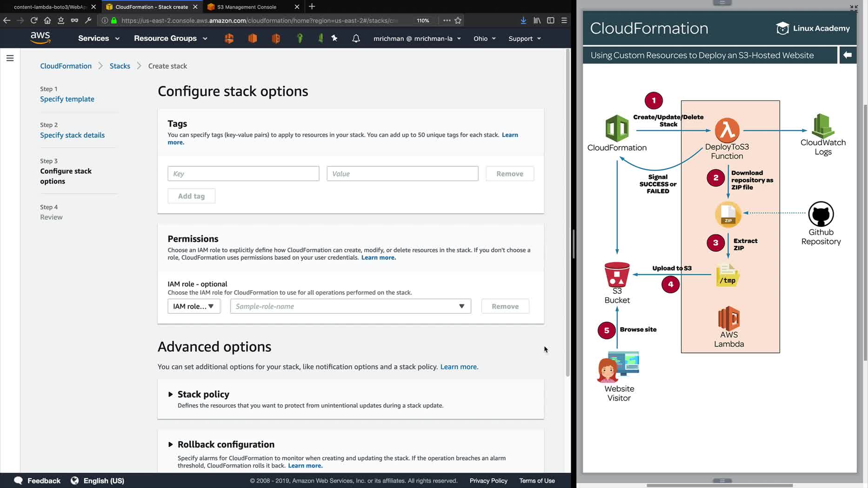868x488 pixels.
Task: Reload the page with refresh icon
Action: click(34, 20)
